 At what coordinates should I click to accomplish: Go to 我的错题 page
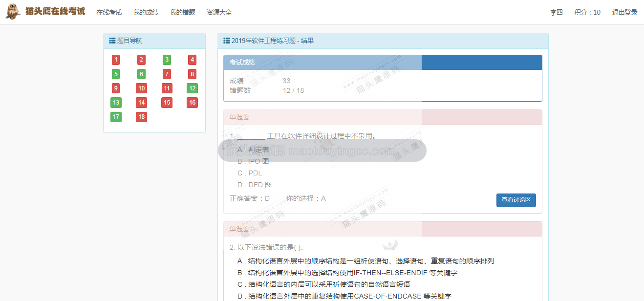(x=182, y=12)
